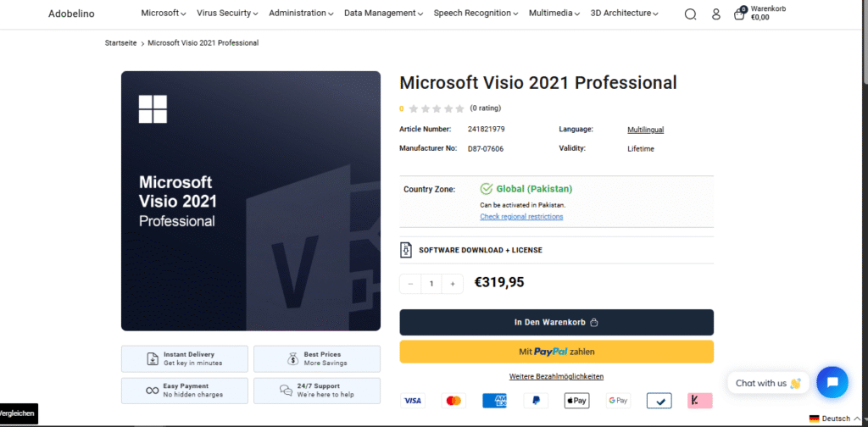This screenshot has height=427, width=868.
Task: Open the user account icon
Action: click(715, 14)
